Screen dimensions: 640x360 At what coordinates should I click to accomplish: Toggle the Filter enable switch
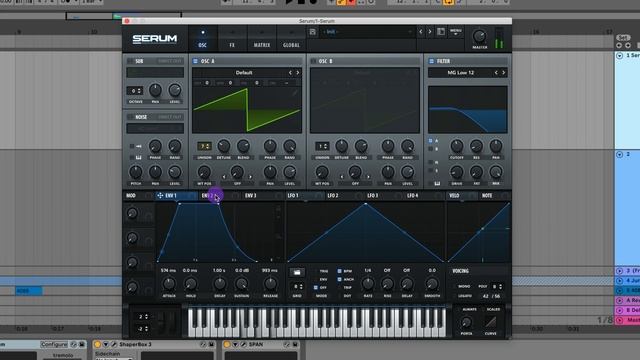(x=431, y=61)
